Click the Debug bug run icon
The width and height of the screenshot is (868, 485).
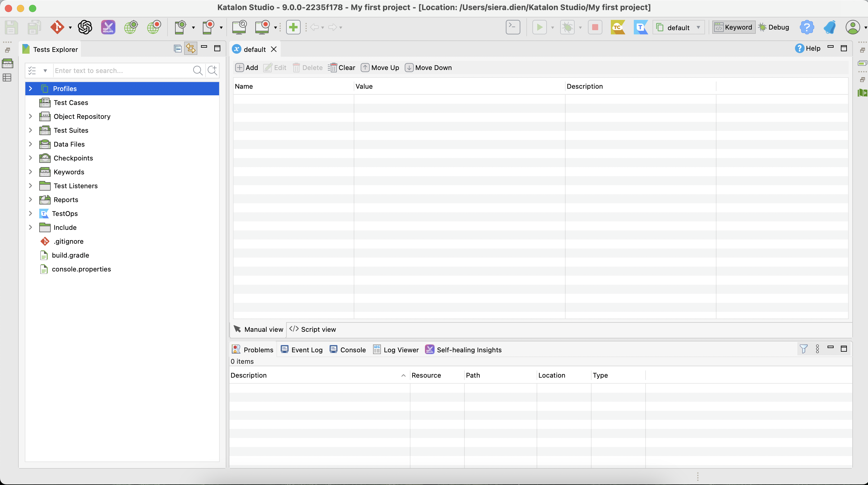pos(567,27)
